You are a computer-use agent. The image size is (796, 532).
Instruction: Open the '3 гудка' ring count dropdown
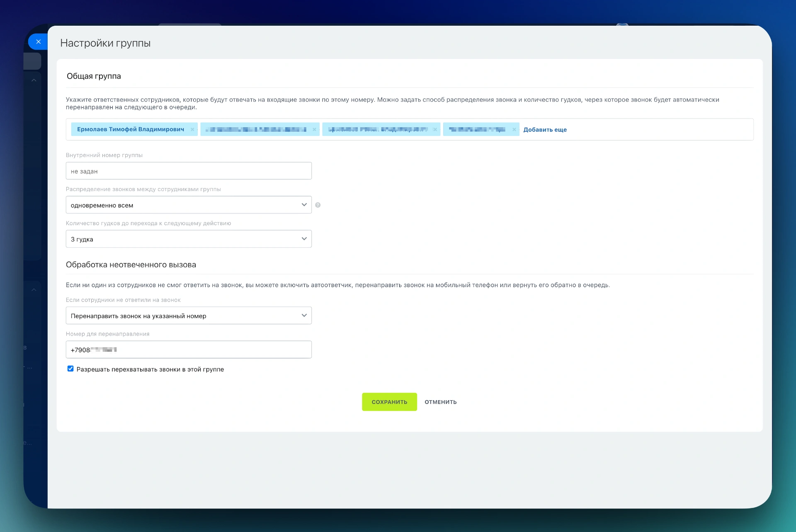click(189, 239)
